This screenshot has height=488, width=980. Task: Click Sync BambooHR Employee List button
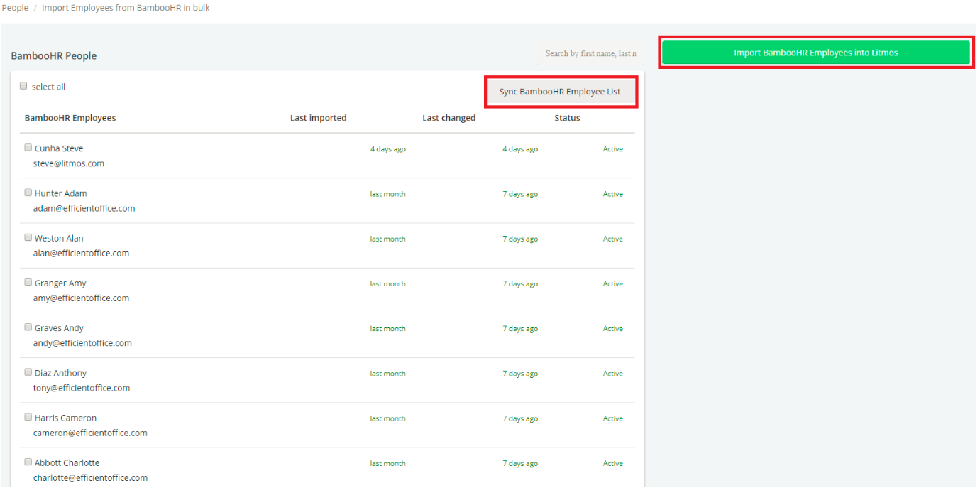point(560,92)
